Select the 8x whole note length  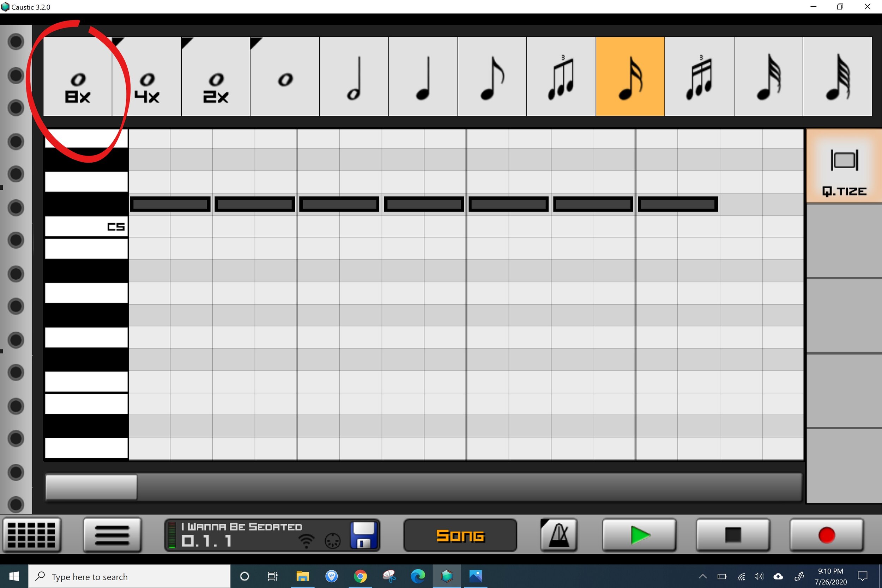coord(78,77)
